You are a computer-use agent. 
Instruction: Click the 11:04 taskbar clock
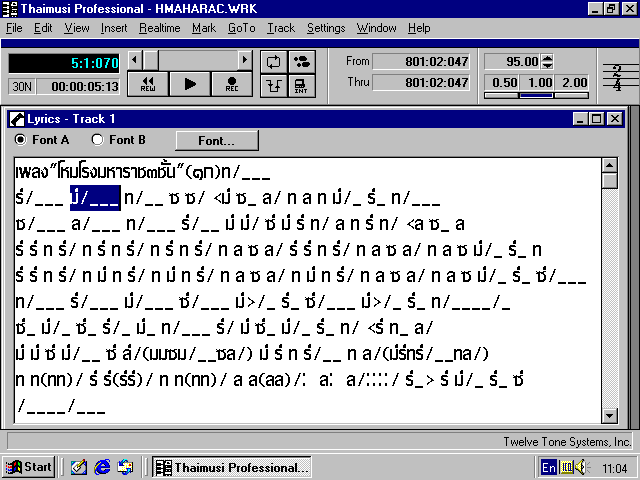(614, 468)
